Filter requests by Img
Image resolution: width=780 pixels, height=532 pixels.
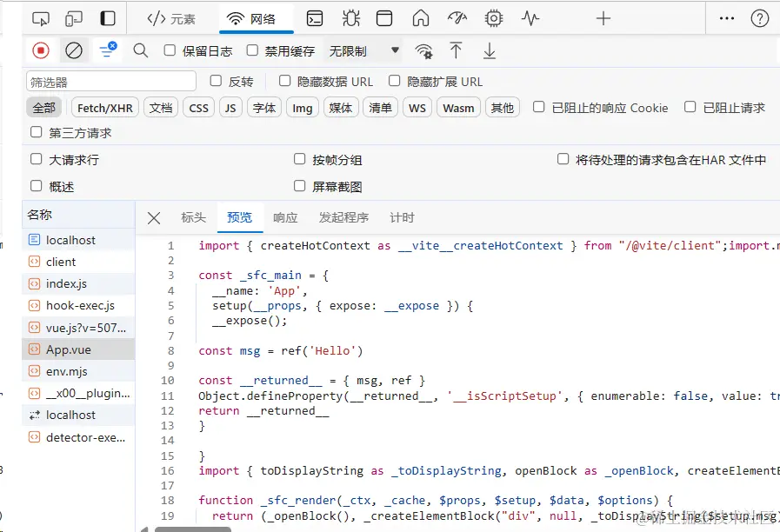coord(302,108)
